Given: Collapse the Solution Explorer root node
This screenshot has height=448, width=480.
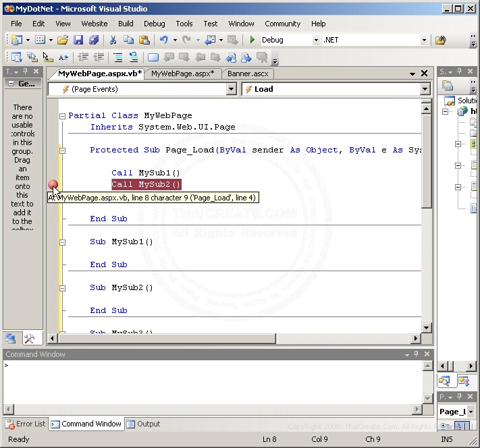Looking at the screenshot, I should point(445,112).
